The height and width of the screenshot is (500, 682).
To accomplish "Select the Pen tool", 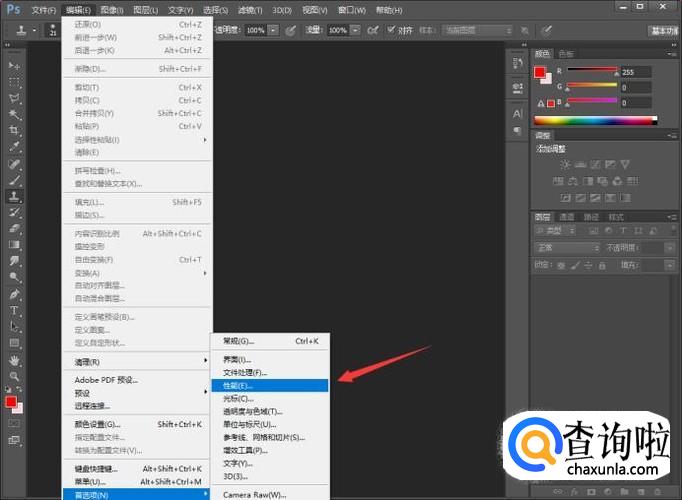I will tap(15, 293).
